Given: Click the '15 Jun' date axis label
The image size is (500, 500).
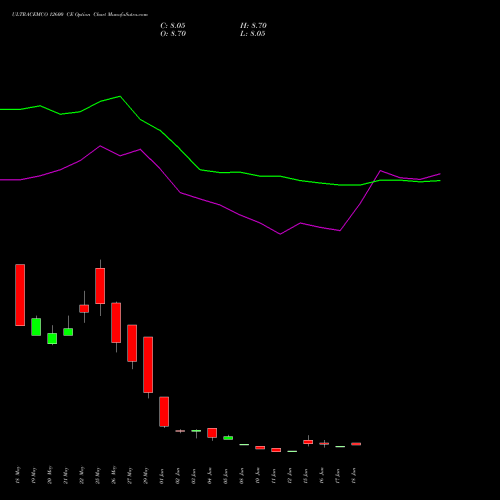Looking at the screenshot, I should pyautogui.click(x=306, y=476).
